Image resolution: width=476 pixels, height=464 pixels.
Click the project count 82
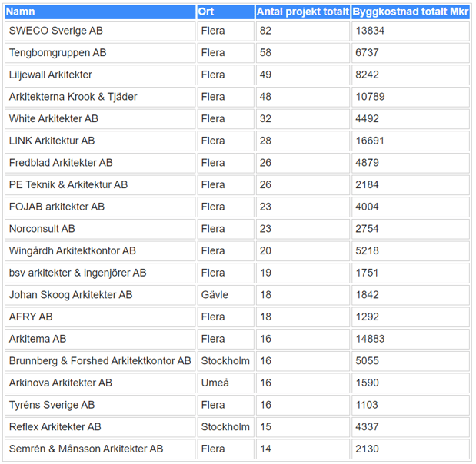303,31
